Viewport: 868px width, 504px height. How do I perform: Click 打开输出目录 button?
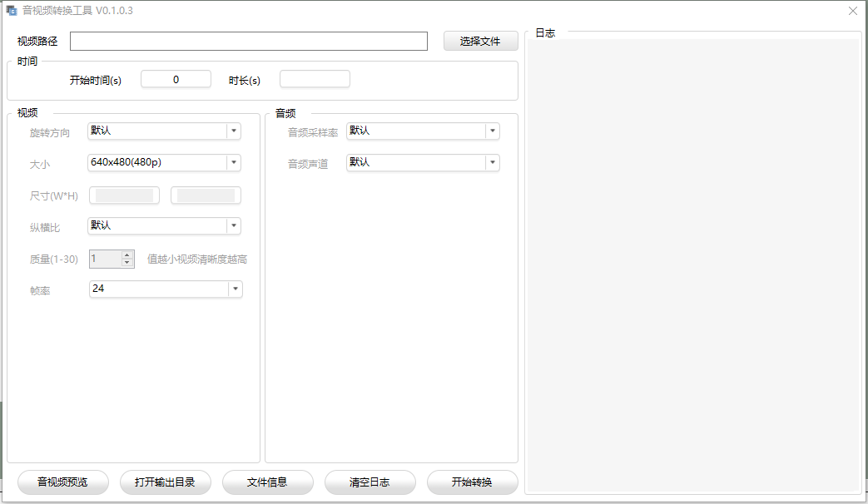pyautogui.click(x=166, y=482)
